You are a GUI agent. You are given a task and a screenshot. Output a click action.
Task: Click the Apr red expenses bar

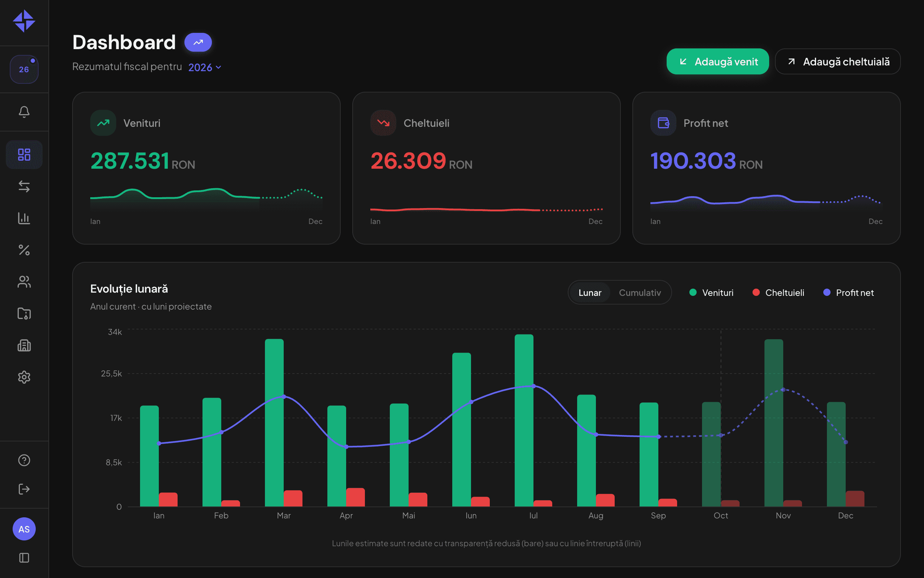tap(356, 497)
